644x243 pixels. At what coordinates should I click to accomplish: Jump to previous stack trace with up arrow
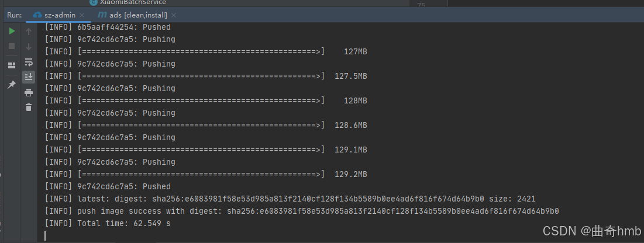[x=28, y=31]
